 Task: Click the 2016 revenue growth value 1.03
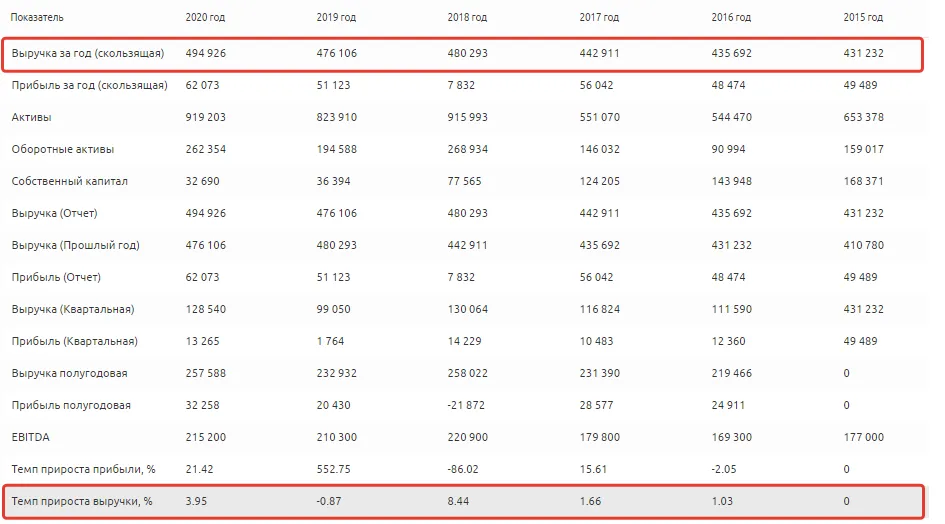click(722, 501)
